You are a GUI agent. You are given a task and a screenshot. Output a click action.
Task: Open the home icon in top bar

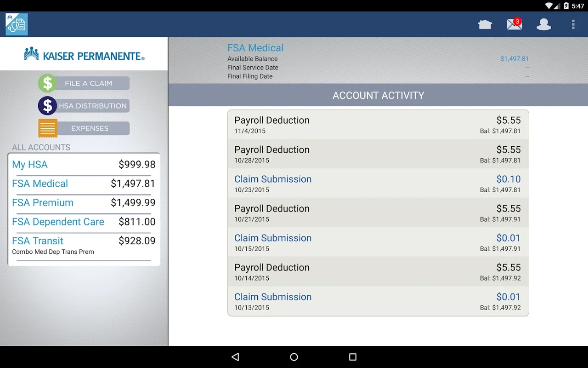point(485,24)
